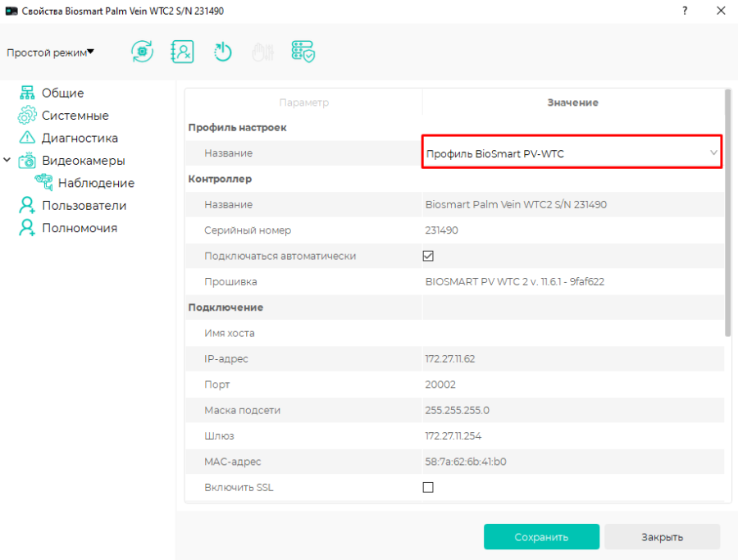The height and width of the screenshot is (560, 738).
Task: Click the Диагностика warning triangle icon
Action: (27, 138)
